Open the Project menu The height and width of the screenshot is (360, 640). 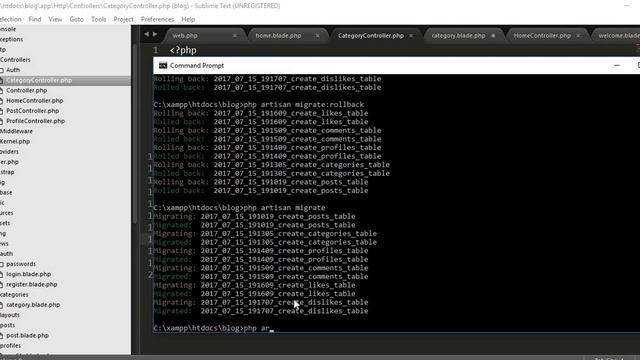coord(123,19)
